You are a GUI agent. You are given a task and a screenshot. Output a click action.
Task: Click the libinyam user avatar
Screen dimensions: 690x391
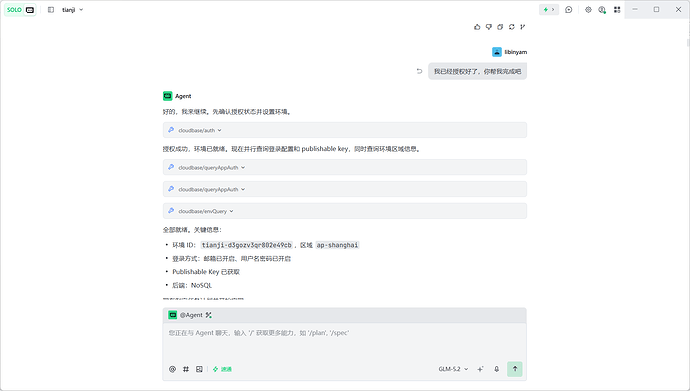497,52
